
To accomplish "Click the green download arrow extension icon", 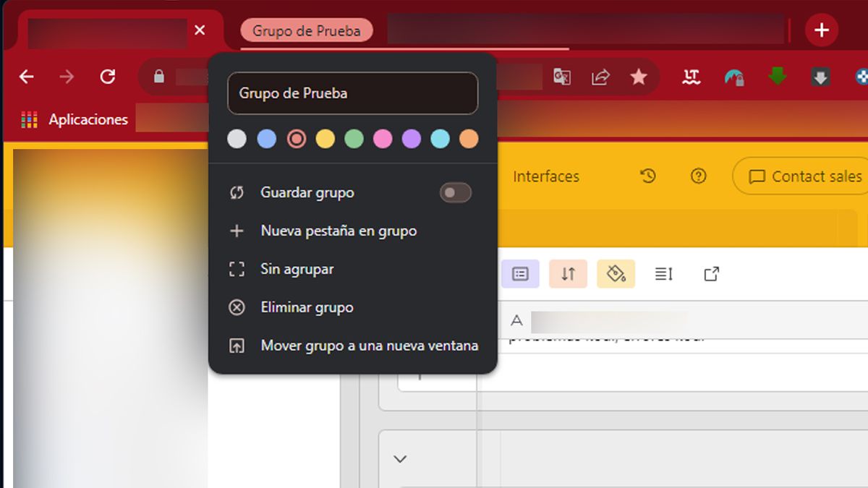I will [x=777, y=77].
